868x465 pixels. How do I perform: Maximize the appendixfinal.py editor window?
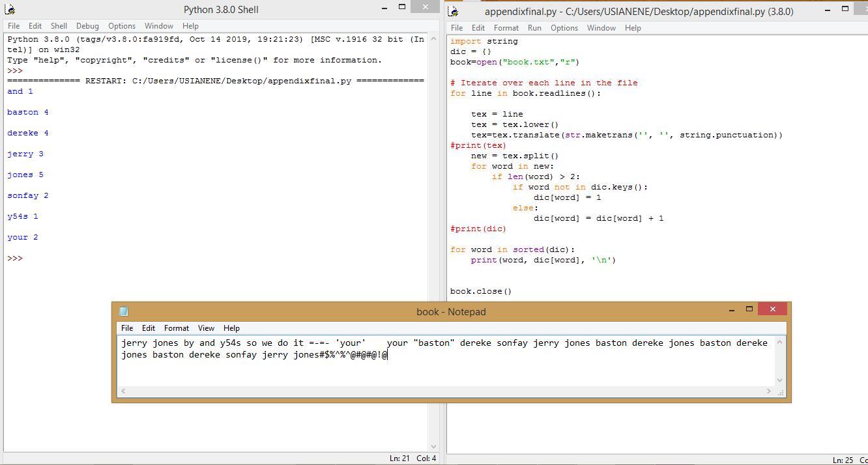845,9
